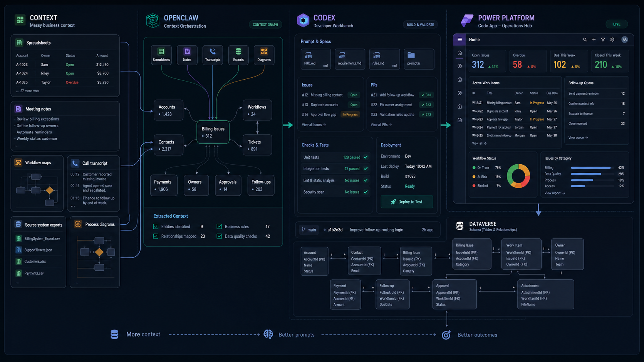Click the Workflow maps panel icon
This screenshot has height=362, width=644.
18,162
